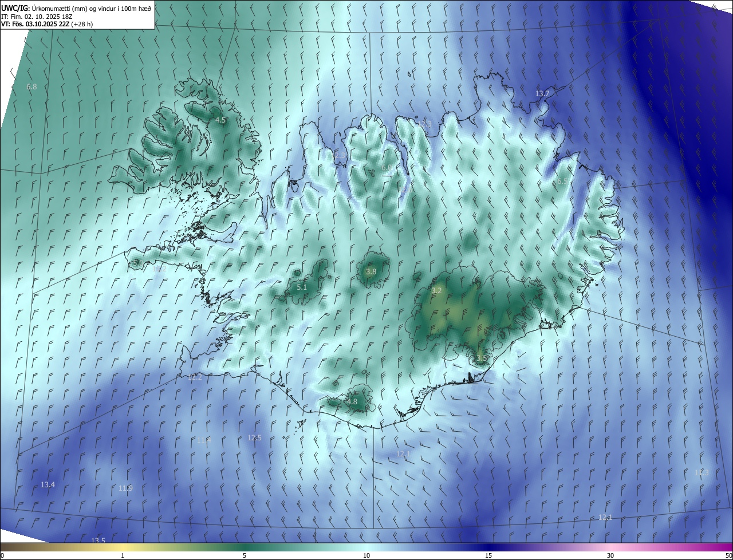The height and width of the screenshot is (560, 733).
Task: Click the 3.5 value label
Action: coord(482,358)
